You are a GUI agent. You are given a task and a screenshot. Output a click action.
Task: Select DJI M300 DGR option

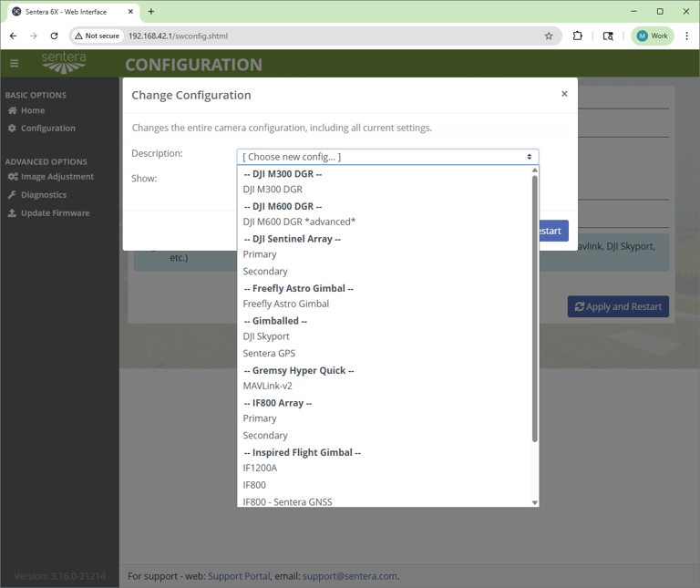pyautogui.click(x=273, y=190)
